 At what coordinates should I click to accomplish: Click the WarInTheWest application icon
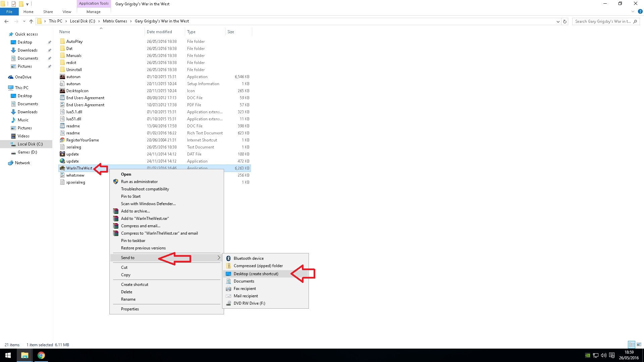pyautogui.click(x=62, y=168)
